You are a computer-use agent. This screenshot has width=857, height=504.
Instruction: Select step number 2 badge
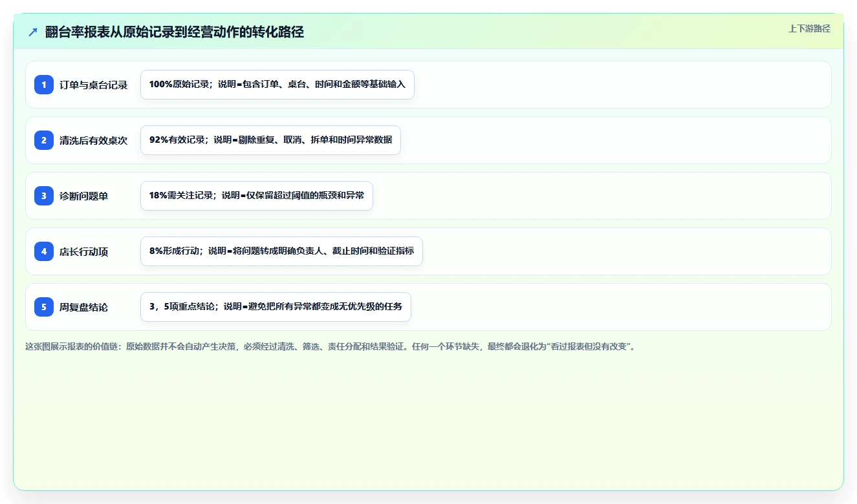coord(44,140)
